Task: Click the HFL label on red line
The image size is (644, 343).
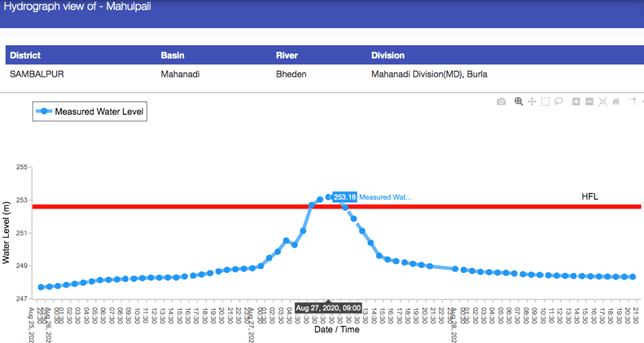Action: [x=589, y=197]
